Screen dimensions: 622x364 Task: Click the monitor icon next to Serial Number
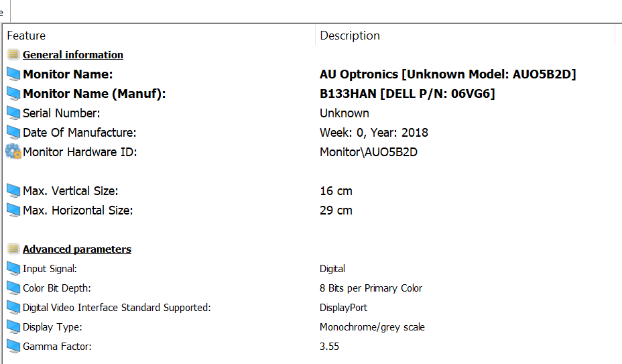pos(13,113)
